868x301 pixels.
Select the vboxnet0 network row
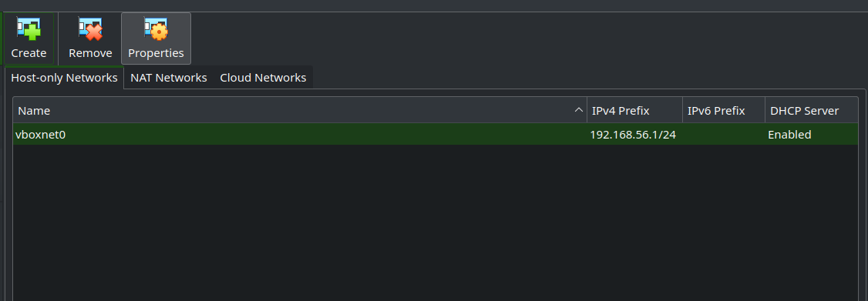436,135
